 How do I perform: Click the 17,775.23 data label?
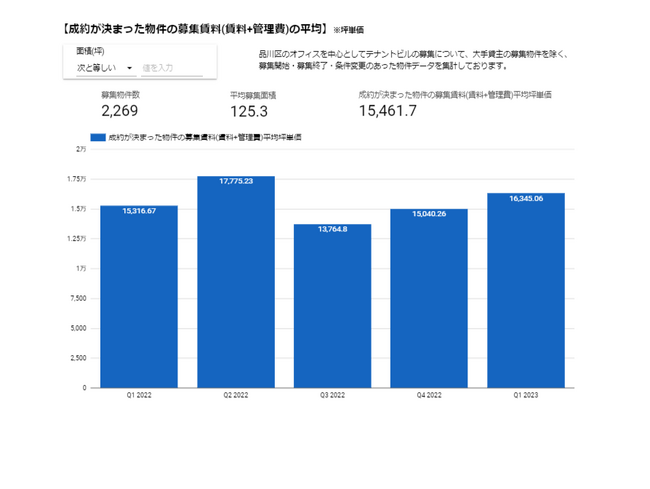[x=236, y=181]
